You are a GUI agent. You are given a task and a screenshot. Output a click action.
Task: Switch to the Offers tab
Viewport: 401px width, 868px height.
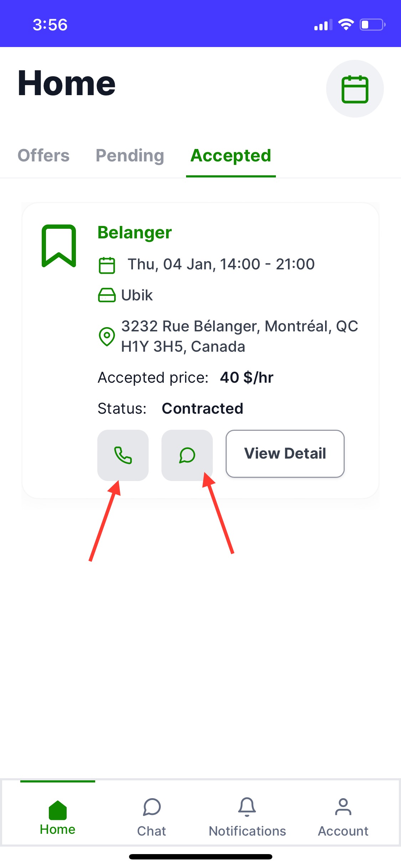pos(43,156)
